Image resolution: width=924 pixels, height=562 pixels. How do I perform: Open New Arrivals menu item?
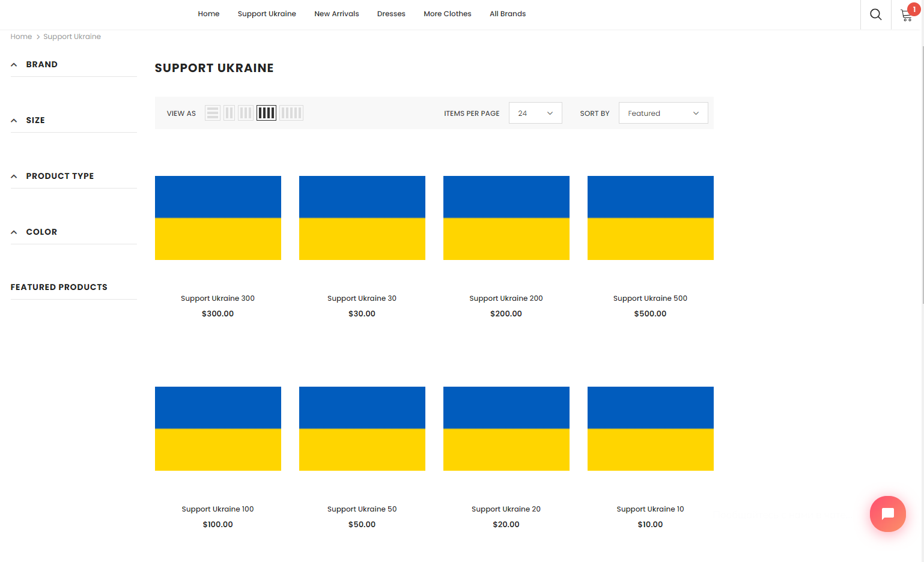(336, 14)
